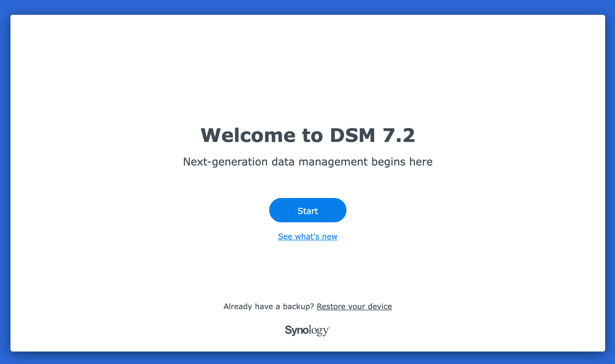The width and height of the screenshot is (615, 364).
Task: Click the DSM 7.2 version text in heading
Action: point(372,135)
